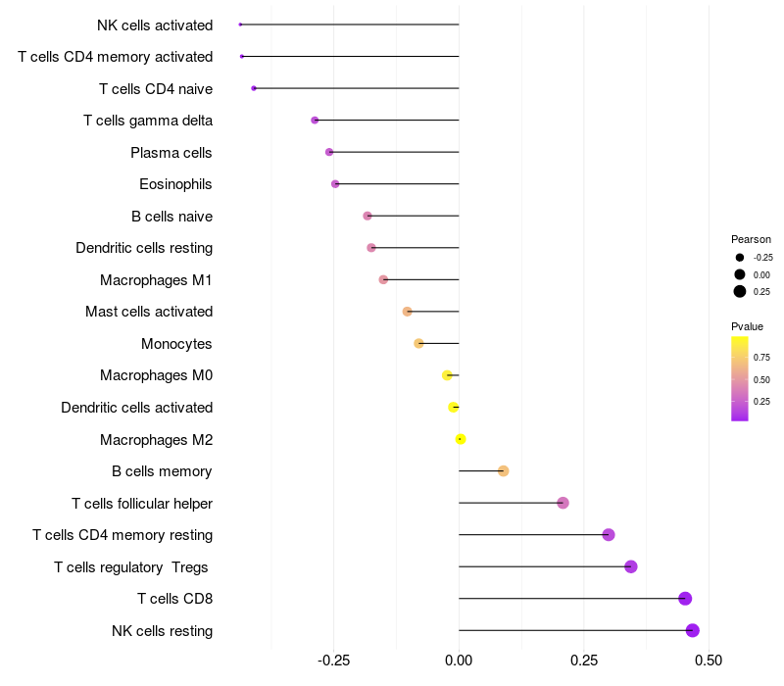Click the Macrophages M1 data point

tap(383, 279)
